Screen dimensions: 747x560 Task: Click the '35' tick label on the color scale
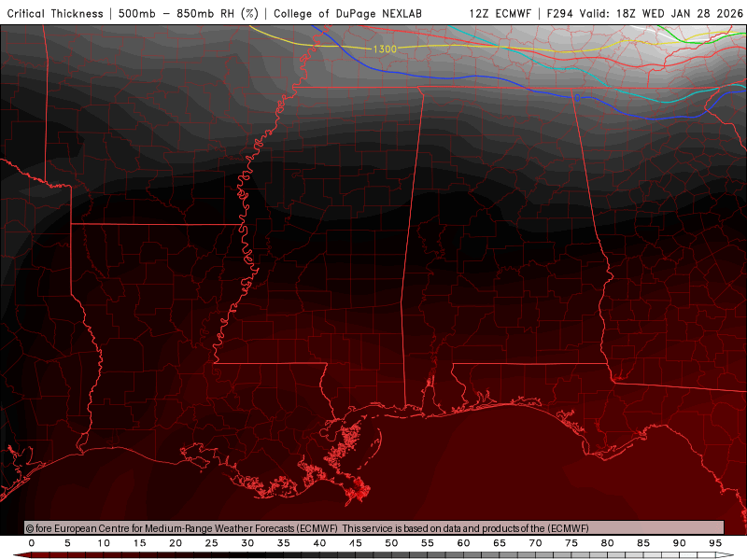pos(284,543)
